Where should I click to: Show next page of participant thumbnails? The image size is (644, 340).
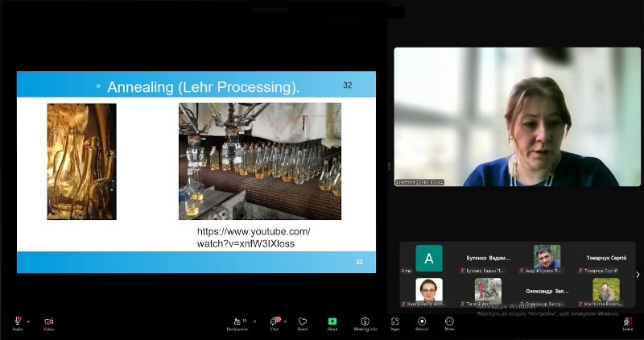pyautogui.click(x=638, y=275)
